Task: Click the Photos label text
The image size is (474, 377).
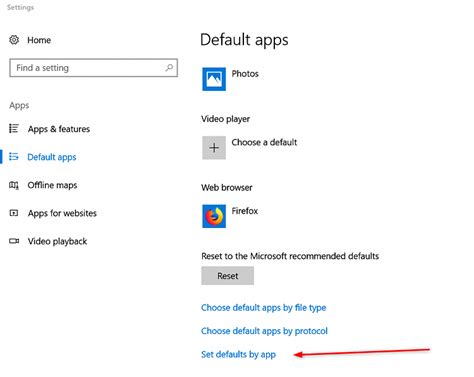Action: (245, 74)
